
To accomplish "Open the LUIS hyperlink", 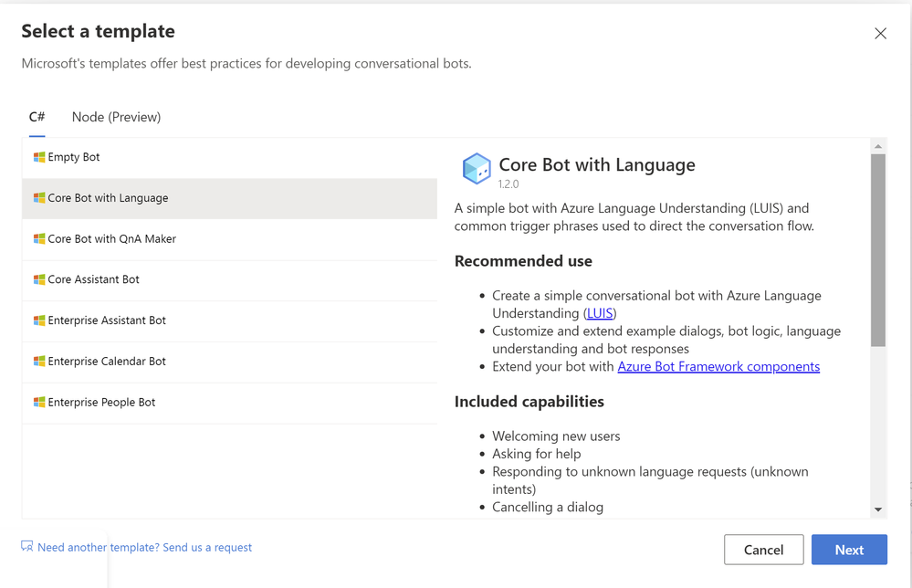I will 600,313.
